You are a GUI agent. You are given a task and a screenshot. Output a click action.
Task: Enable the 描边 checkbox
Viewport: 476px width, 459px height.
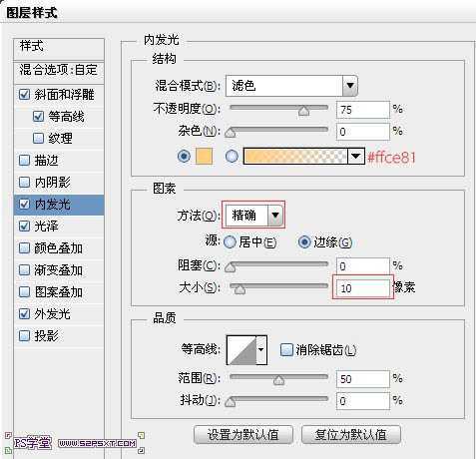click(24, 161)
